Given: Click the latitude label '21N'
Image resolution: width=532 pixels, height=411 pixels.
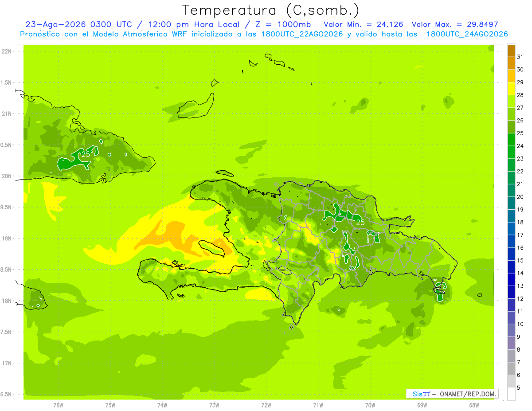Looking at the screenshot, I should pos(6,114).
